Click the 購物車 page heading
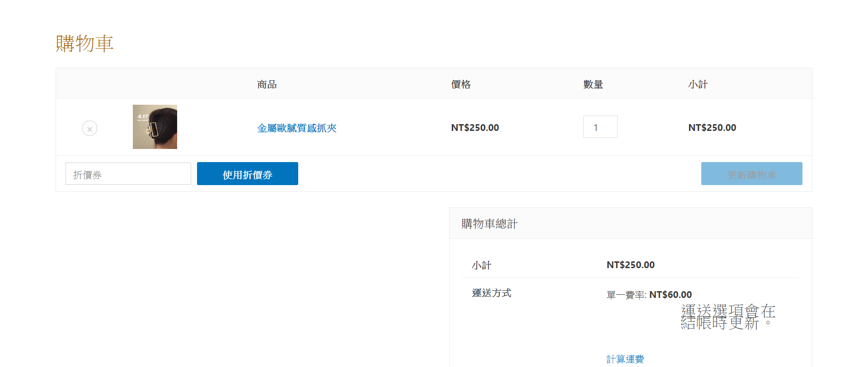The height and width of the screenshot is (367, 868). 84,44
